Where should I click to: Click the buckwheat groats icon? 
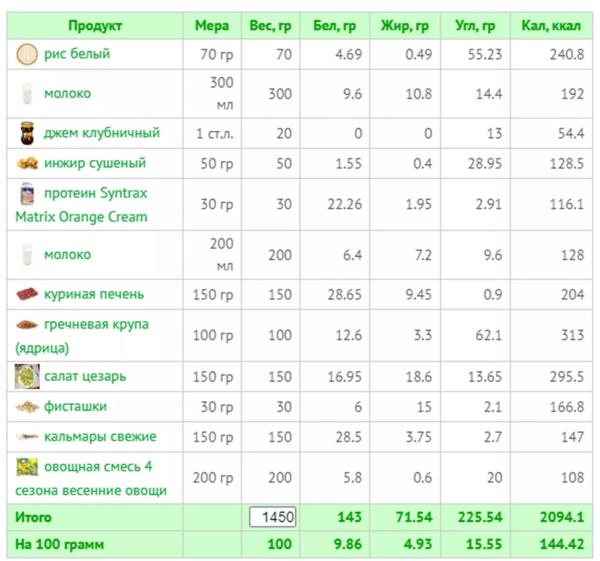(x=27, y=325)
